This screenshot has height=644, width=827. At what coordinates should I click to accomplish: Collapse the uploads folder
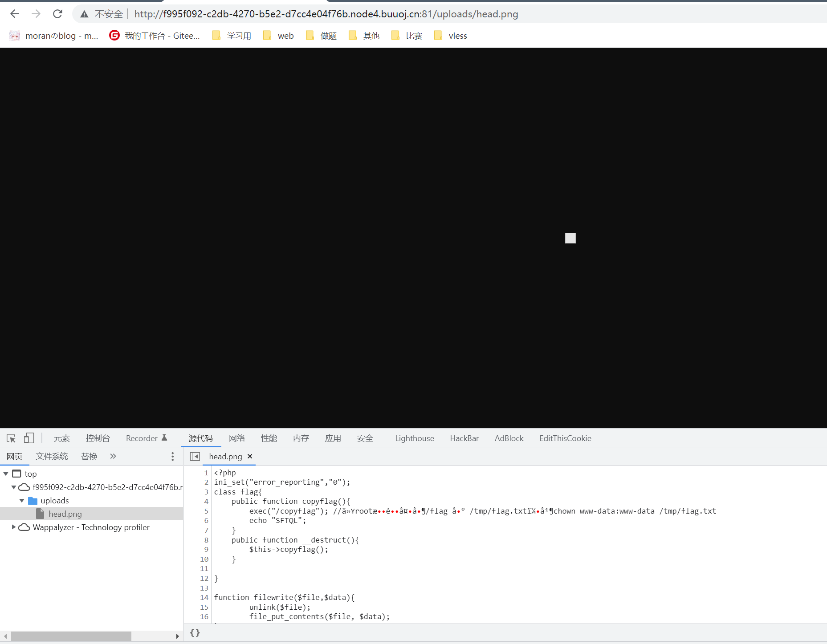pyautogui.click(x=22, y=501)
